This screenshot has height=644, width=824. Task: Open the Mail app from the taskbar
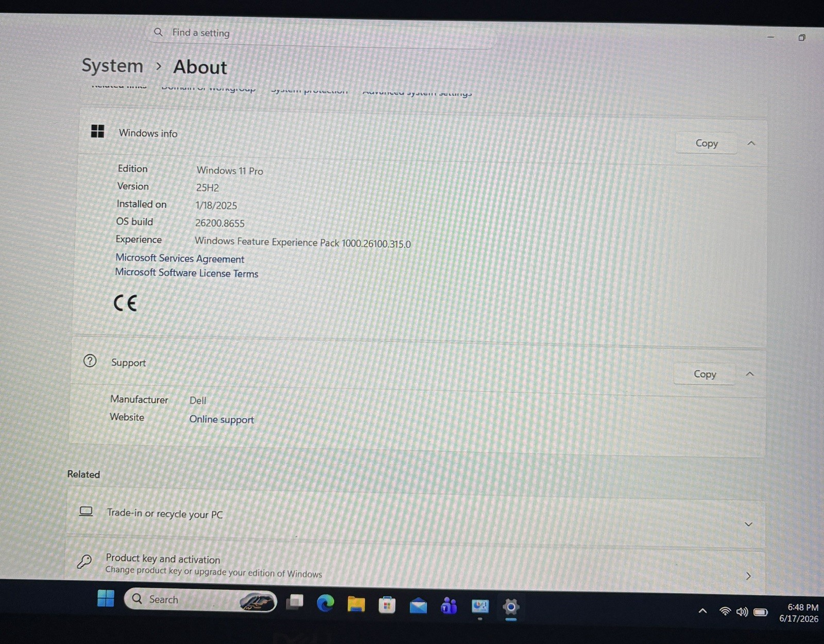(x=418, y=606)
